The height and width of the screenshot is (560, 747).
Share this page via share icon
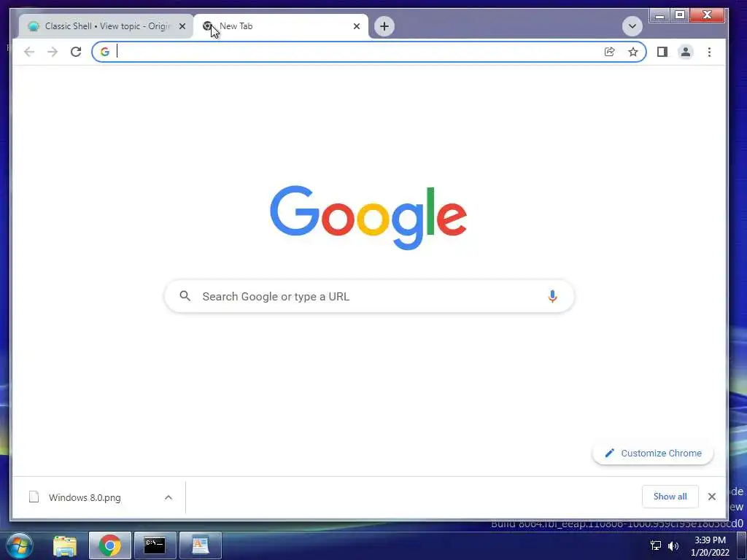(609, 52)
